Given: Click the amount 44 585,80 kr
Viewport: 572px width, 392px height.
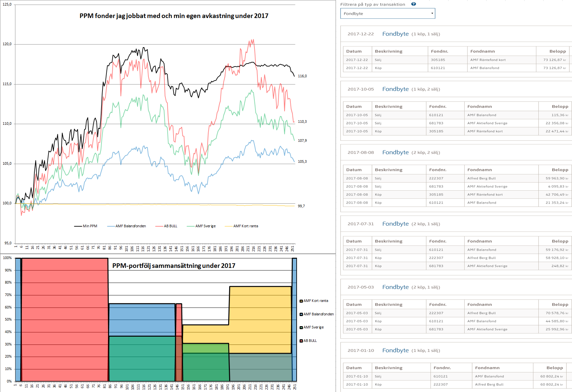Looking at the screenshot, I should click(x=557, y=321).
